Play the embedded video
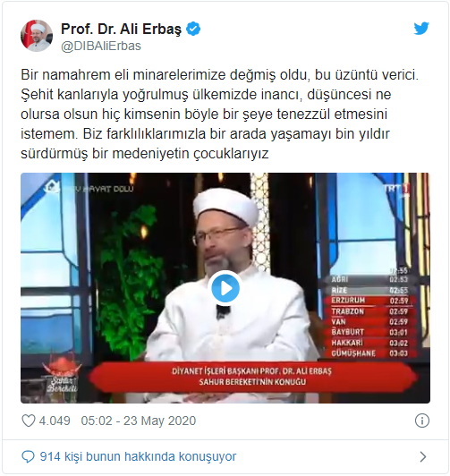Viewport: 450px width, 476px height. pos(225,288)
